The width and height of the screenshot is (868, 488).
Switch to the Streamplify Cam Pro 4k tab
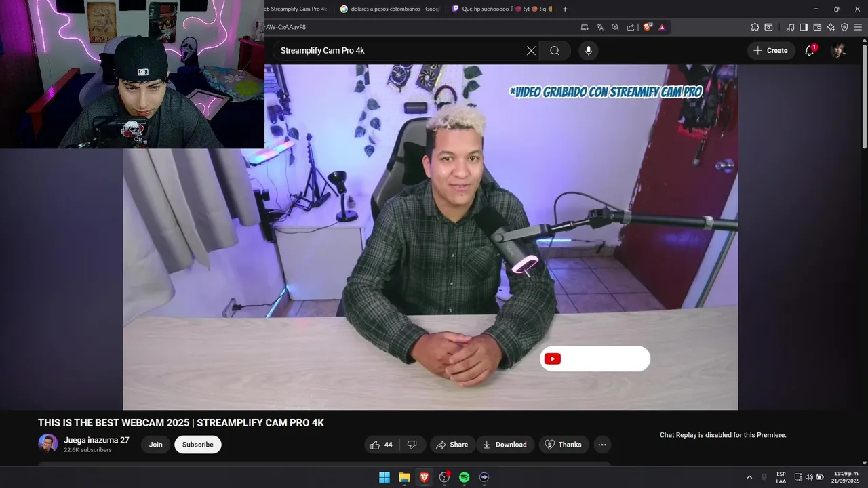[x=296, y=9]
